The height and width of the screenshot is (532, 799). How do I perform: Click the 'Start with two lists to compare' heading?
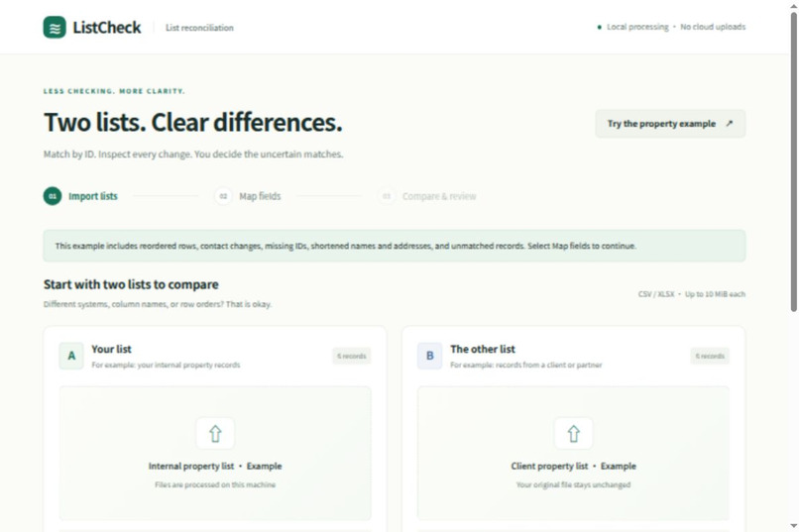click(x=131, y=284)
